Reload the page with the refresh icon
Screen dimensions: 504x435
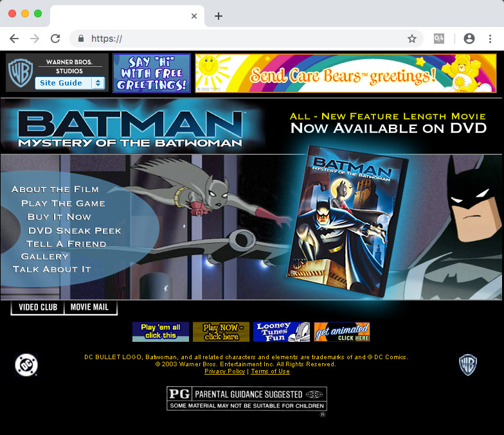click(x=55, y=39)
